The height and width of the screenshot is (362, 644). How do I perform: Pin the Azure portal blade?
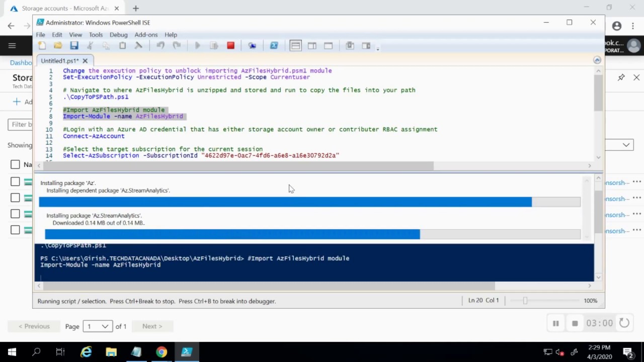pos(621,77)
